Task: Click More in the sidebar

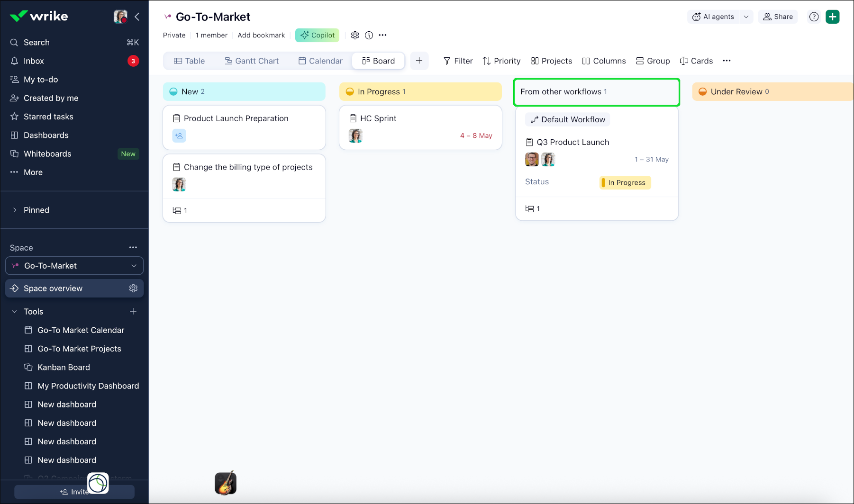Action: coord(74,172)
